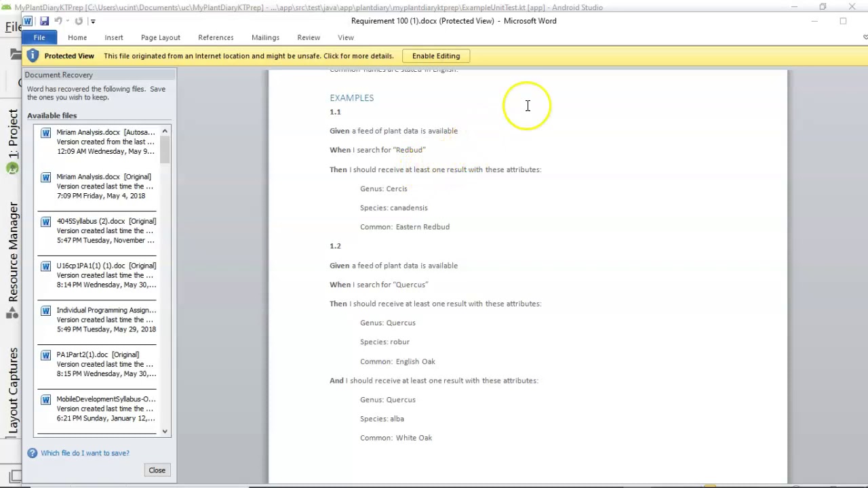The height and width of the screenshot is (488, 868).
Task: Minimize the Microsoft Word window
Action: click(814, 21)
